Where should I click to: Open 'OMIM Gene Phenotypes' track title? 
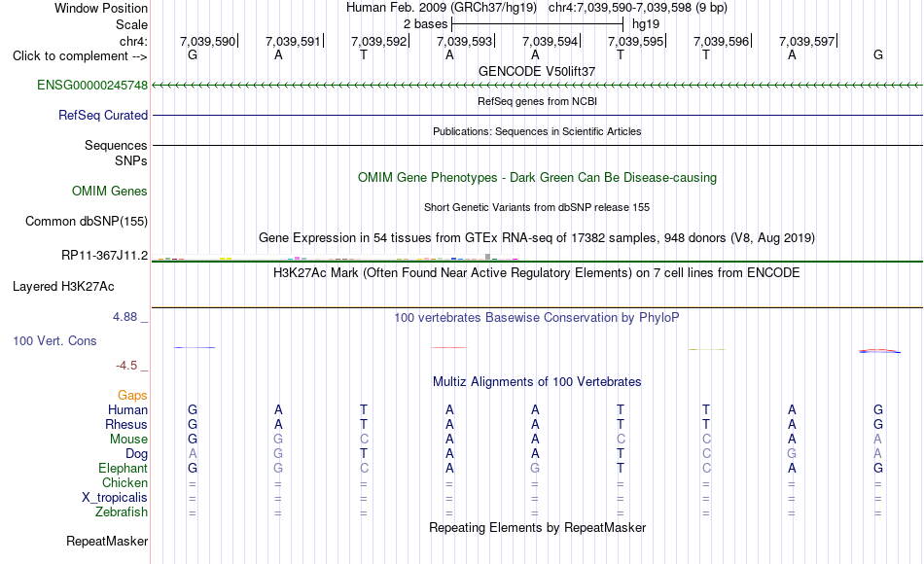click(537, 177)
